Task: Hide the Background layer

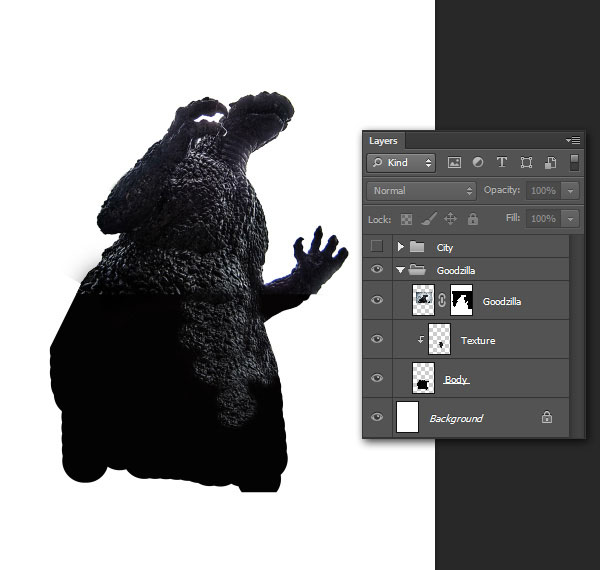Action: tap(377, 417)
